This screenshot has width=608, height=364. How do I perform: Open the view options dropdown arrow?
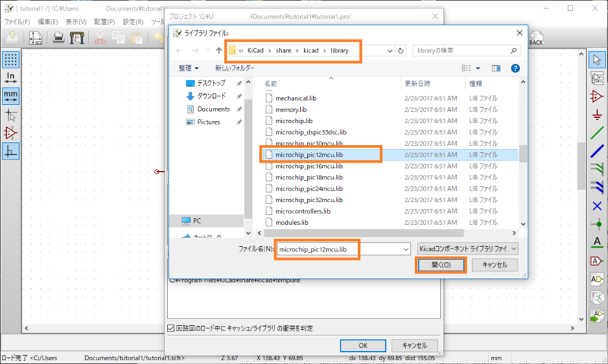click(x=478, y=68)
